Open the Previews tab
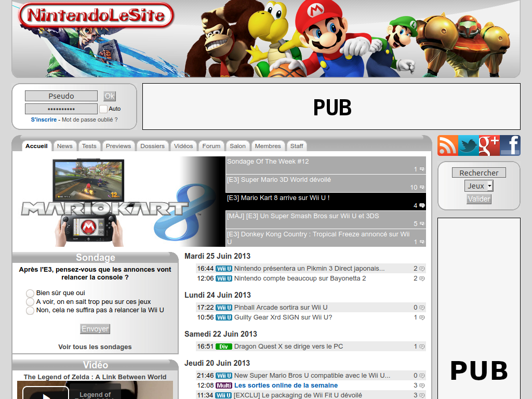This screenshot has width=532, height=399. (x=118, y=146)
